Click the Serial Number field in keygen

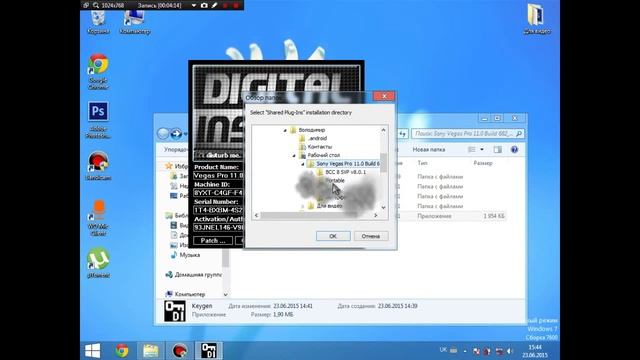pos(219,210)
